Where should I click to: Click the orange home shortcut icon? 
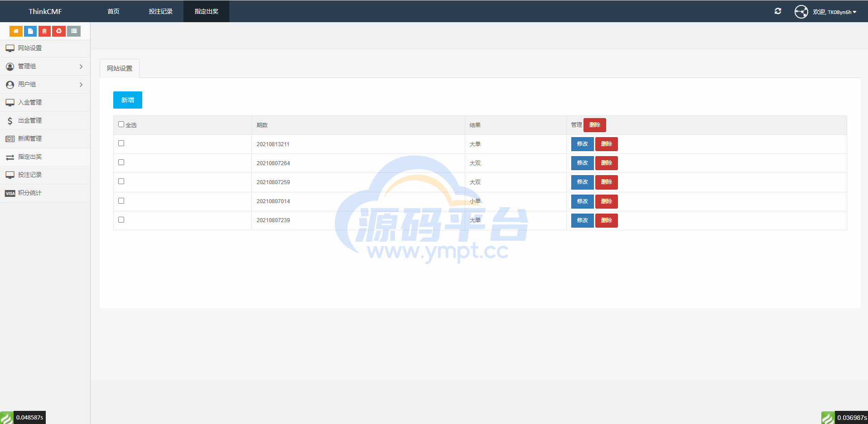click(x=16, y=31)
